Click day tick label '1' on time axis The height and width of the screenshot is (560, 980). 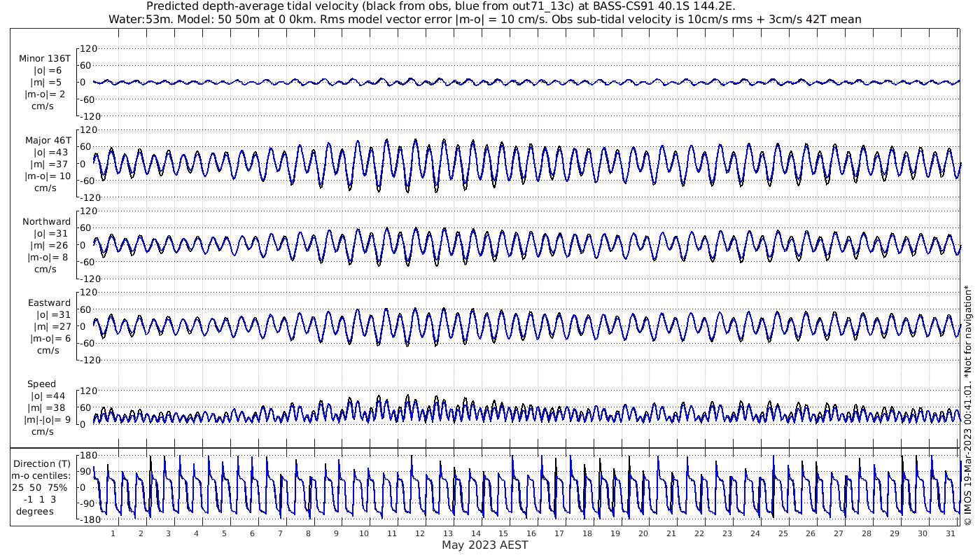[x=113, y=533]
